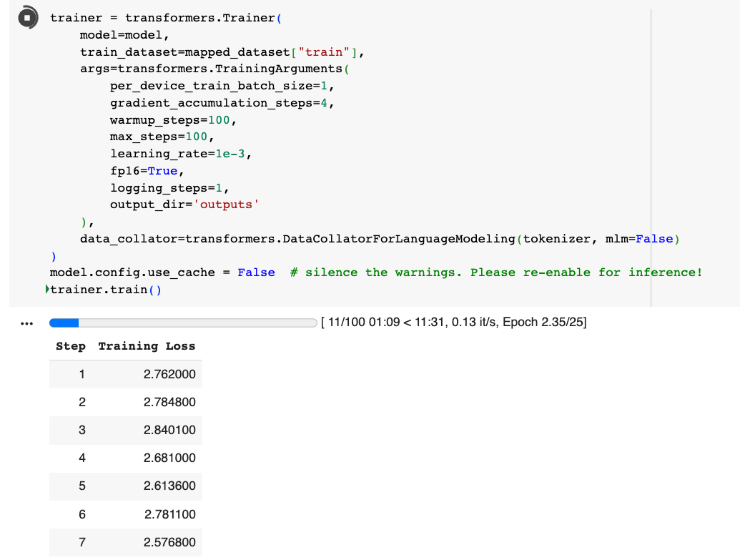Click step number 4 in table
Viewport: 740px width, 560px height.
point(82,458)
